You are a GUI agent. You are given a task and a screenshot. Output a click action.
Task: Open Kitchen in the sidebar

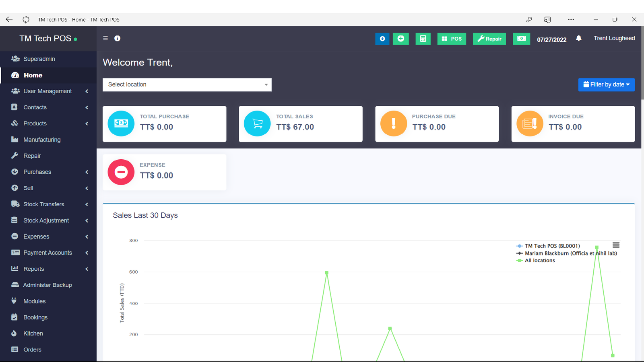[33, 333]
